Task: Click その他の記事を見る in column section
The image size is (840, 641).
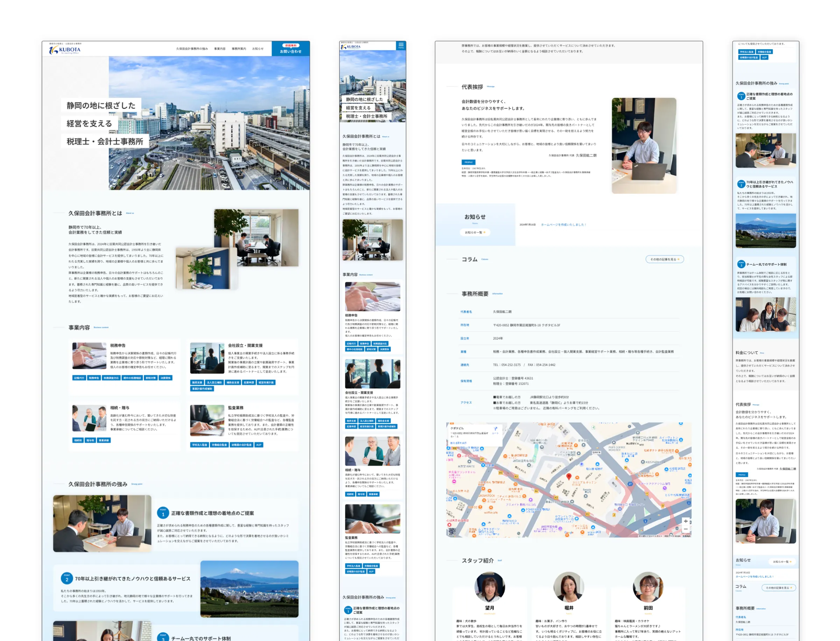Action: click(x=664, y=259)
